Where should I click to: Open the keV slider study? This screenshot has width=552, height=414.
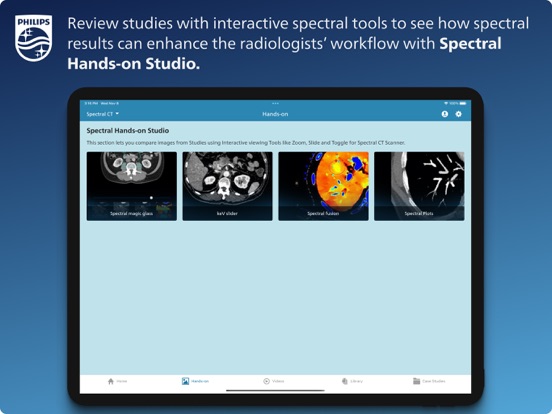(x=227, y=186)
